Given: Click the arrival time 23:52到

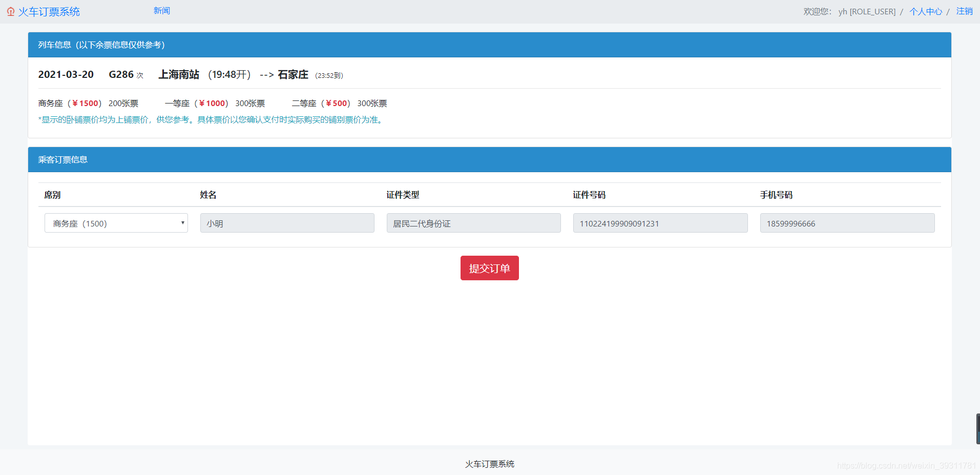Looking at the screenshot, I should (329, 75).
